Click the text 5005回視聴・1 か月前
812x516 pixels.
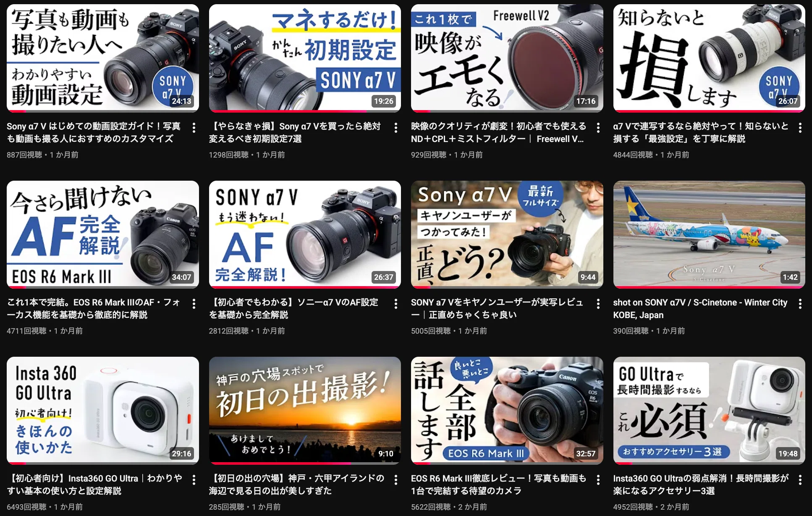tap(449, 331)
